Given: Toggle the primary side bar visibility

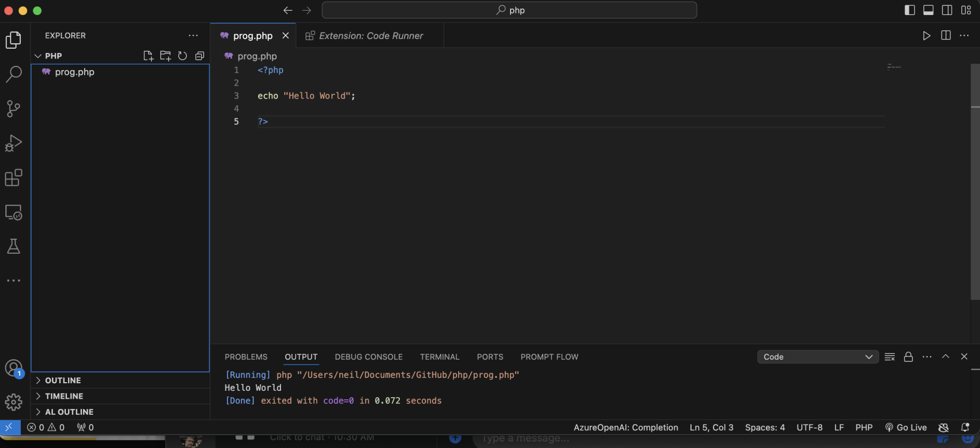Looking at the screenshot, I should coord(909,10).
